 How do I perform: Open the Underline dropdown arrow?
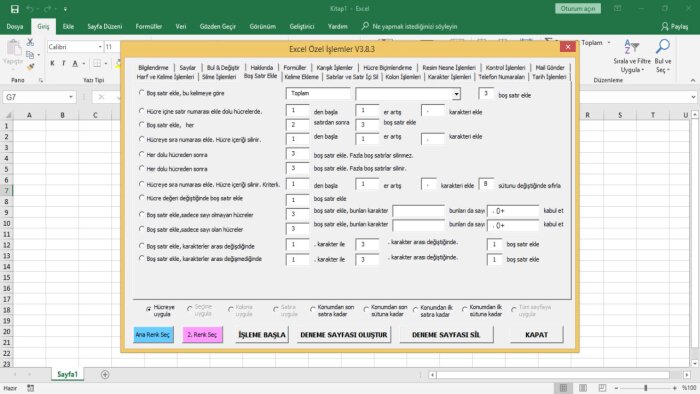click(83, 63)
